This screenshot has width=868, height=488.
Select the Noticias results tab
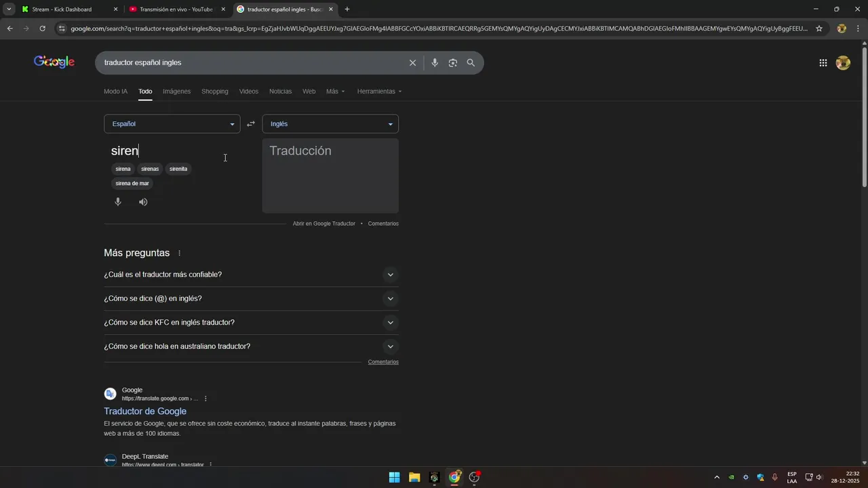point(280,91)
